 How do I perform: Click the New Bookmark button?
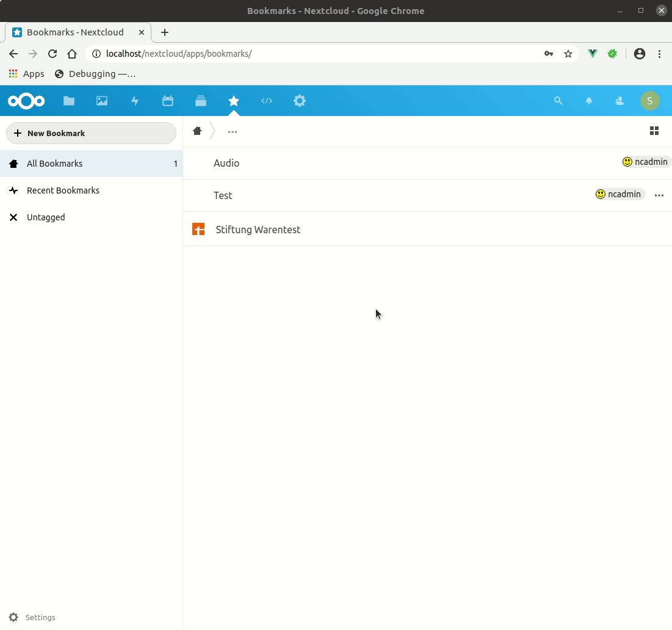click(x=92, y=133)
